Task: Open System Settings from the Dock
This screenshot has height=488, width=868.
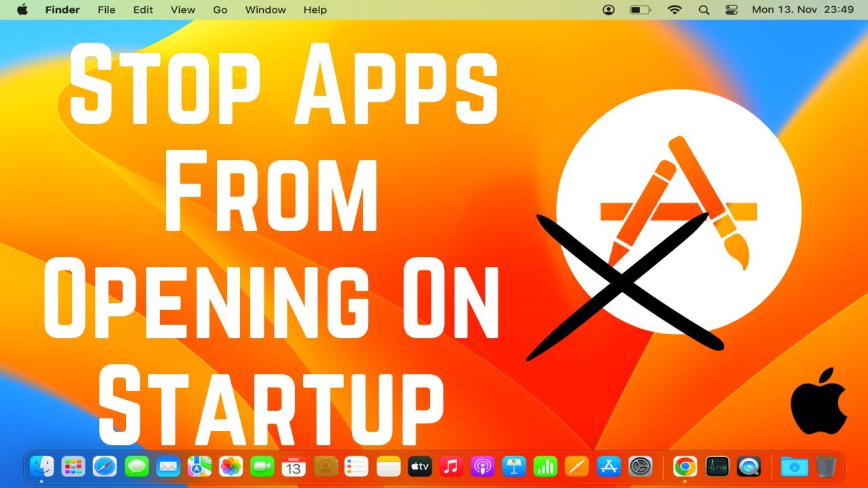Action: (640, 466)
